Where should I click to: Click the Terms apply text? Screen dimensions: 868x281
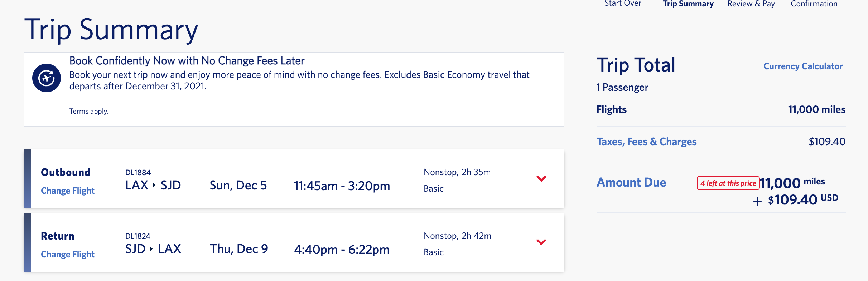point(89,111)
